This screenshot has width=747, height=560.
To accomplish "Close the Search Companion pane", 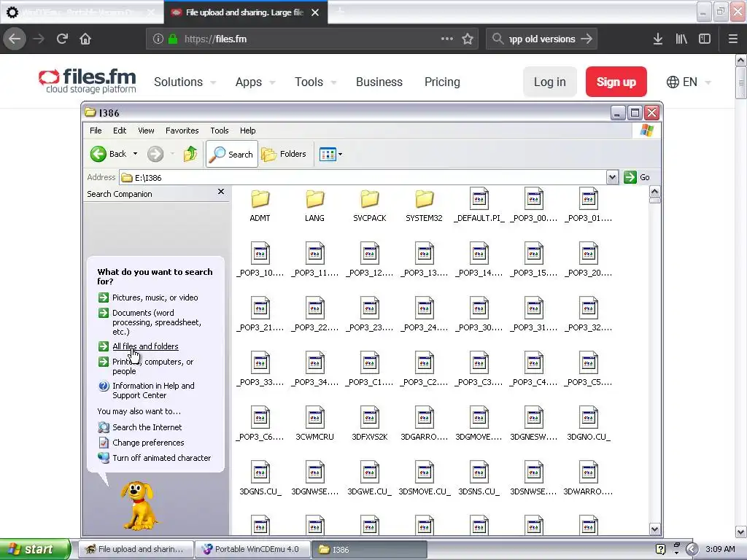I will pyautogui.click(x=220, y=192).
